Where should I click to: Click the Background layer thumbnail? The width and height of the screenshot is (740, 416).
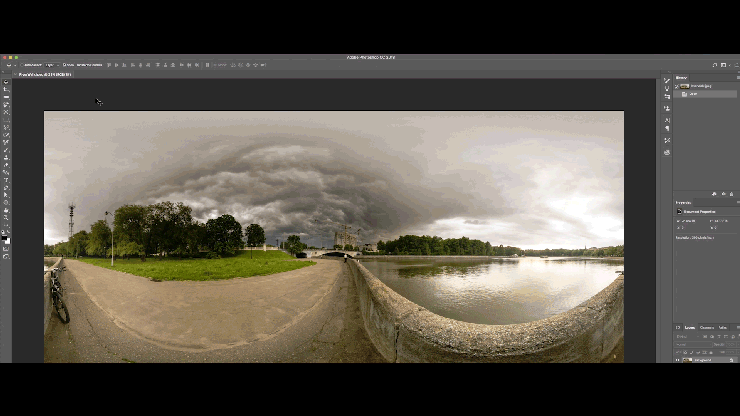click(686, 359)
